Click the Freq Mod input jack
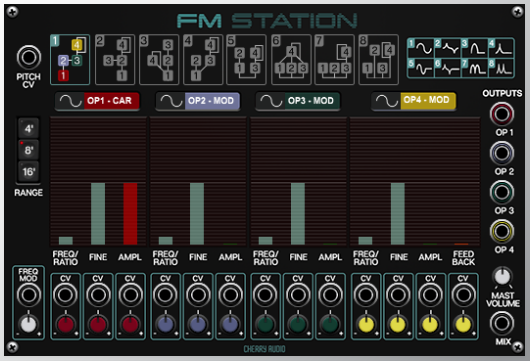The height and width of the screenshot is (361, 530). point(29,295)
